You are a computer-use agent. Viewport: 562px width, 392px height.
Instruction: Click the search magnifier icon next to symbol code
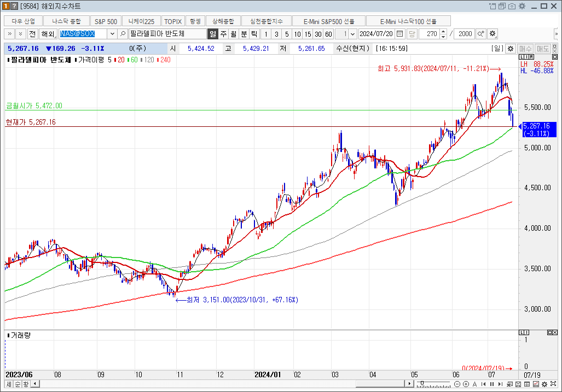point(123,34)
